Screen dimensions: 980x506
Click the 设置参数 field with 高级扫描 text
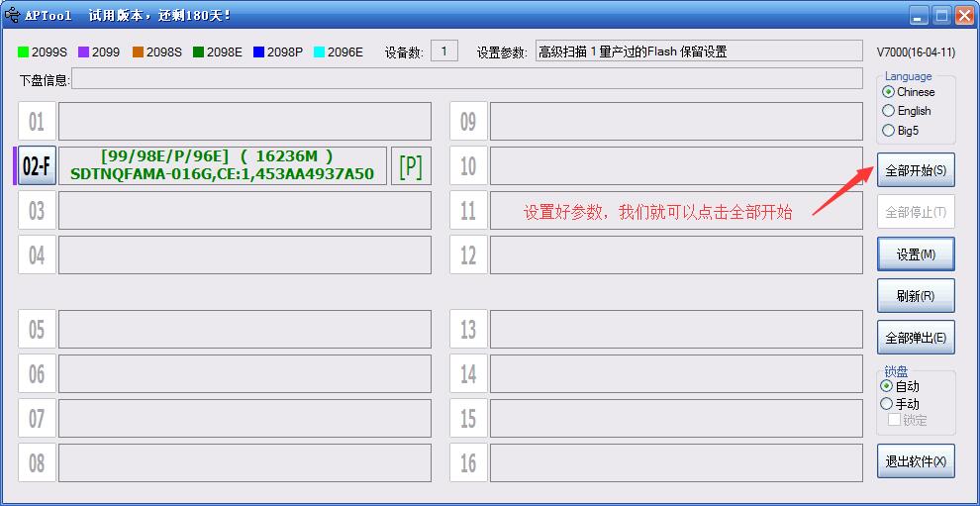coord(699,51)
